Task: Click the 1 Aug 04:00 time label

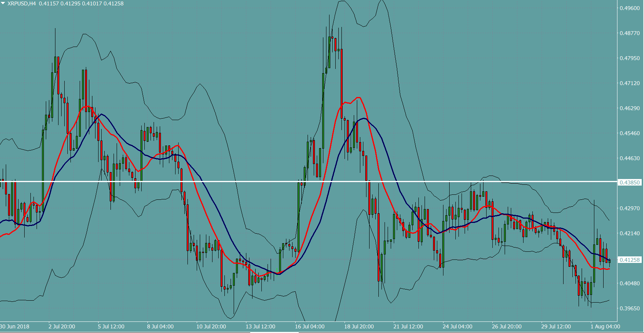Action: [x=606, y=326]
